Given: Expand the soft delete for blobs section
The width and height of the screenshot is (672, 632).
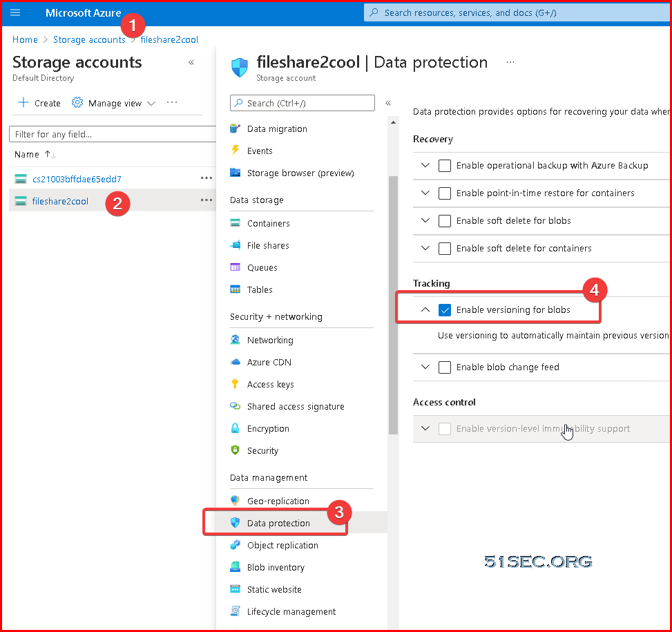Looking at the screenshot, I should click(425, 220).
